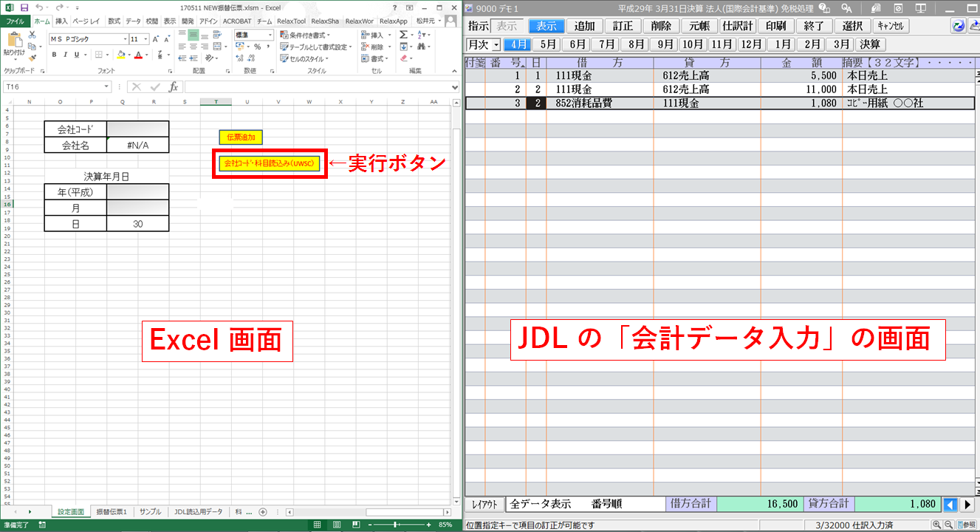This screenshot has height=532, width=980.
Task: Toggle percent style in the number group
Action: coord(257,47)
